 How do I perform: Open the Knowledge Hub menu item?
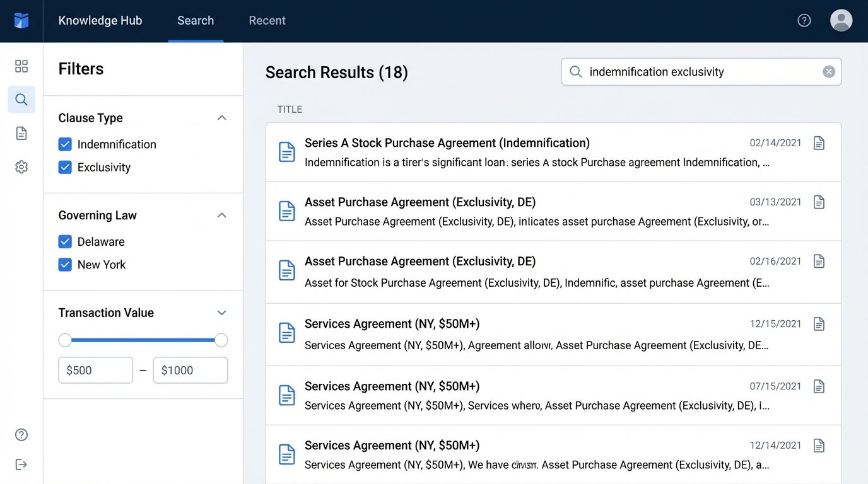(x=100, y=20)
